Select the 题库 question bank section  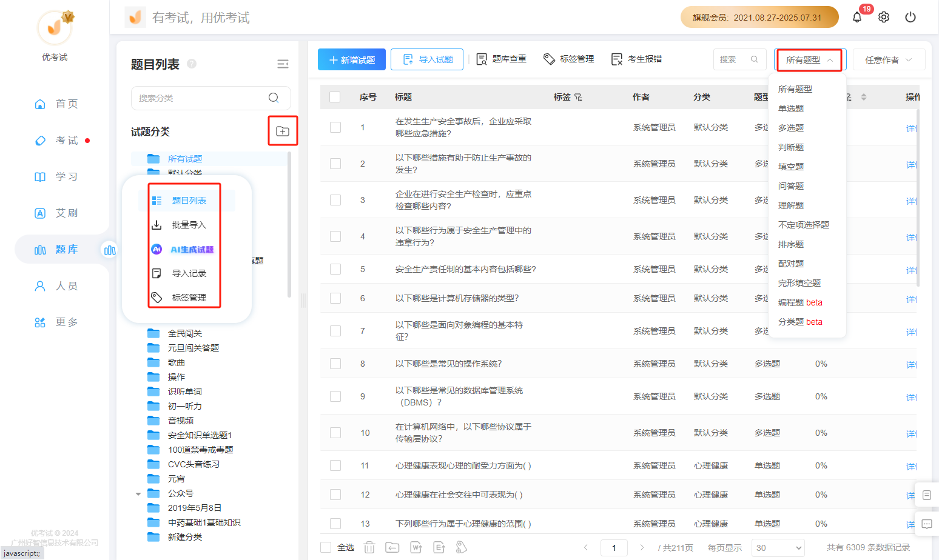(x=56, y=249)
